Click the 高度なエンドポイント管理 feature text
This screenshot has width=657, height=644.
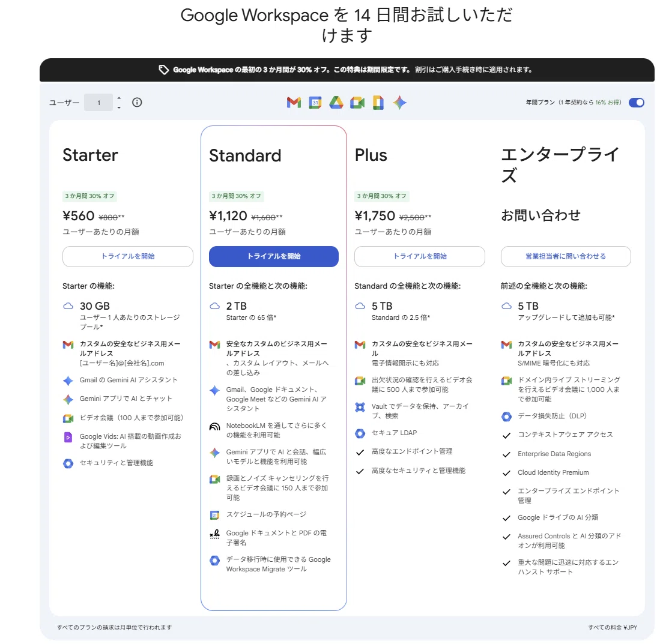pos(412,452)
